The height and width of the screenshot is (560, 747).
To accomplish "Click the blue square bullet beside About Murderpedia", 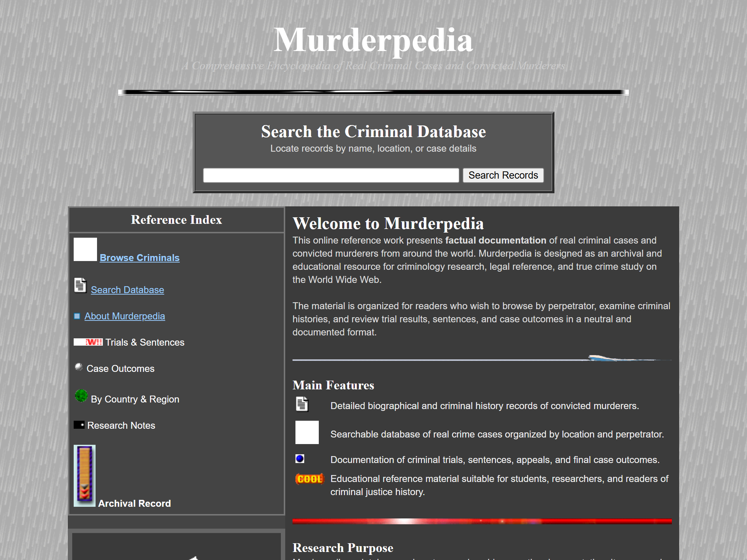I will (77, 316).
